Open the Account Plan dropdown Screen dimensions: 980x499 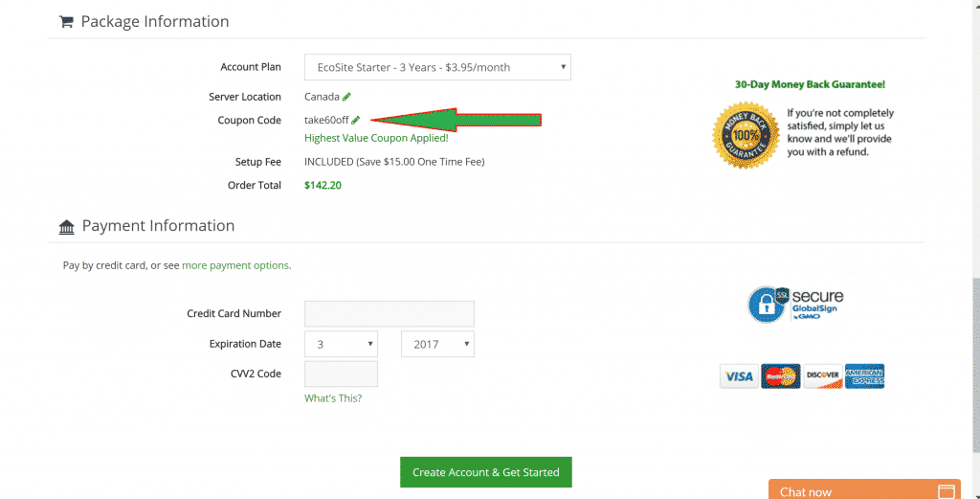click(437, 67)
